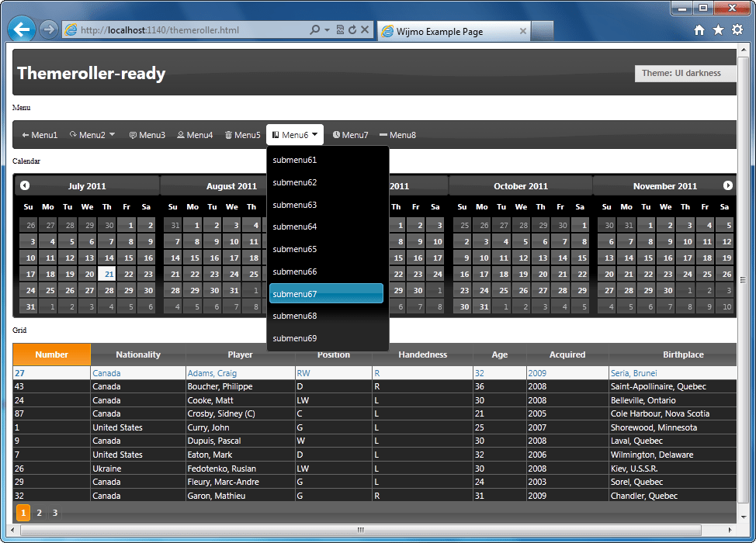Image resolution: width=756 pixels, height=543 pixels.
Task: Refresh the page with reload icon
Action: 352,30
